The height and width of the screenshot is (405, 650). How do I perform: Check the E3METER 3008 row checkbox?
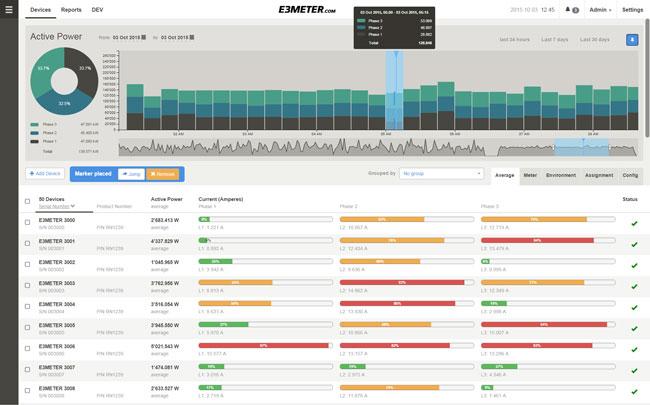pos(27,390)
